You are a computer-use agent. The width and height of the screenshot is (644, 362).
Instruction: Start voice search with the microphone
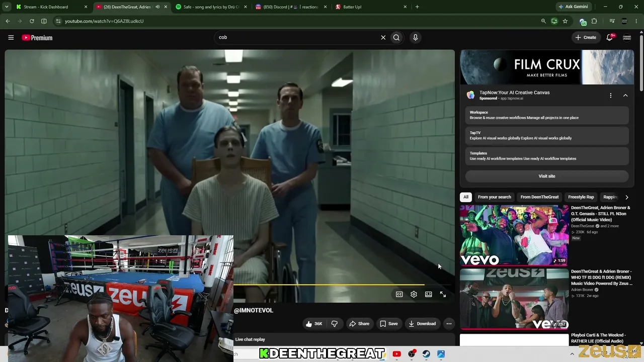tap(415, 37)
